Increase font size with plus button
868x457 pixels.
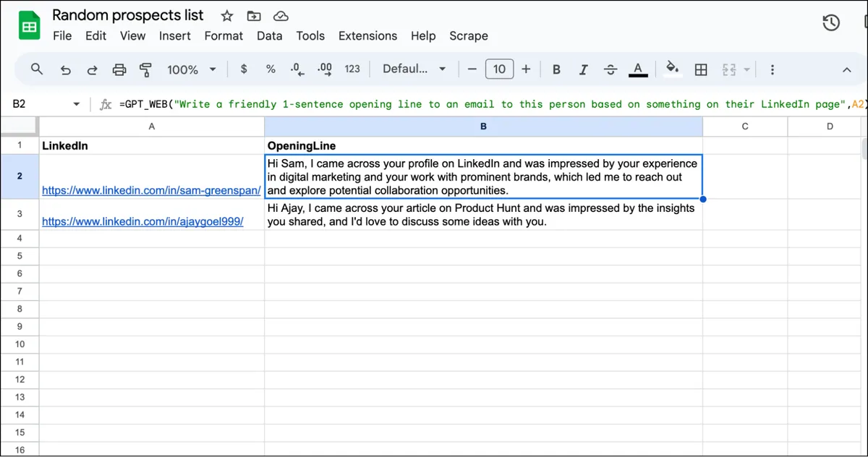pyautogui.click(x=526, y=69)
